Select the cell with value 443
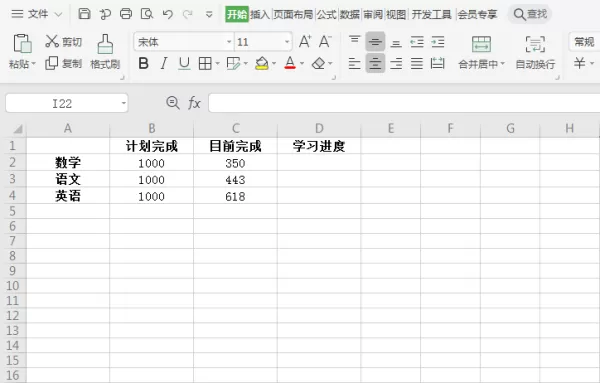Image resolution: width=600 pixels, height=383 pixels. click(x=235, y=179)
